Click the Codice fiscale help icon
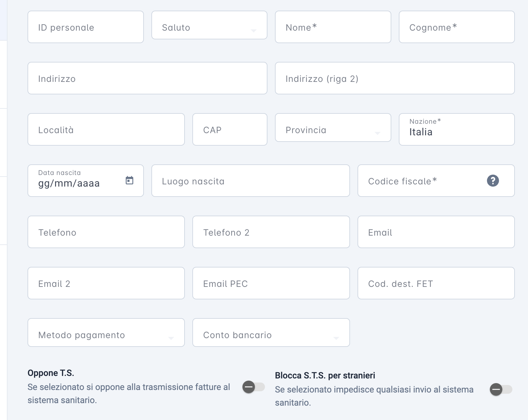528x420 pixels. (x=493, y=181)
